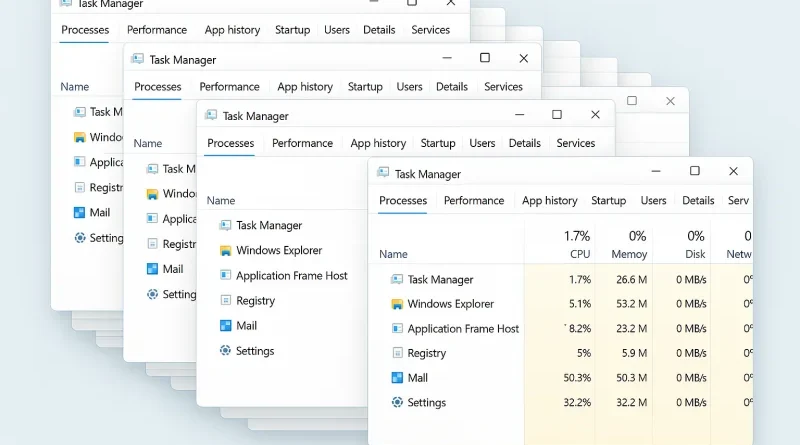Screen dimensions: 800x445
Task: Open Users tab in front window
Action: pos(653,201)
